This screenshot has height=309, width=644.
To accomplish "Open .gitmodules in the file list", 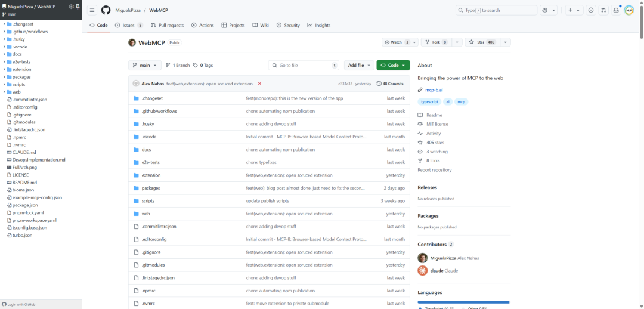I will point(153,265).
